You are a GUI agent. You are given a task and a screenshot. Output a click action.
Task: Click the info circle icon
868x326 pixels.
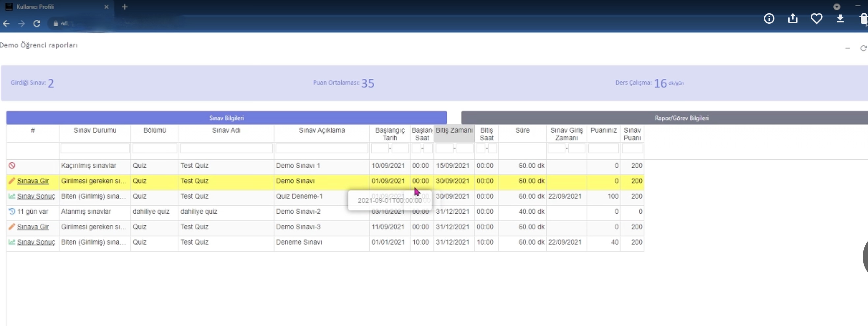click(x=769, y=18)
